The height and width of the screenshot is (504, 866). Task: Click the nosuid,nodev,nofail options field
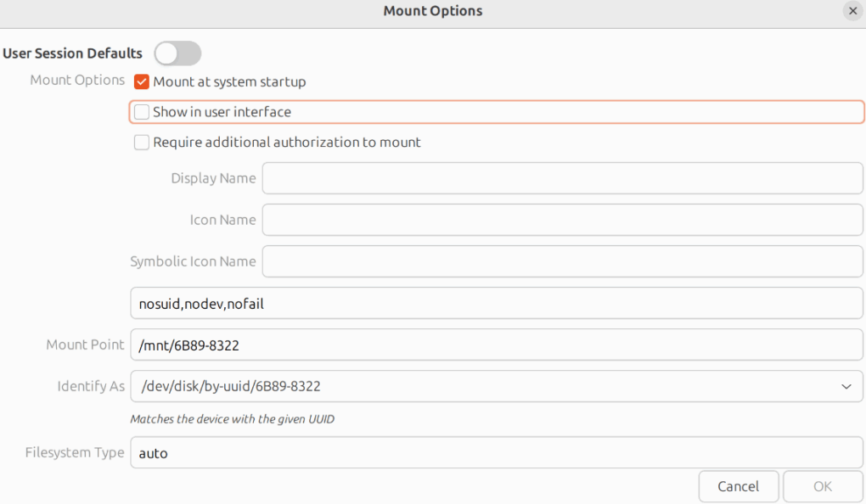tap(496, 303)
